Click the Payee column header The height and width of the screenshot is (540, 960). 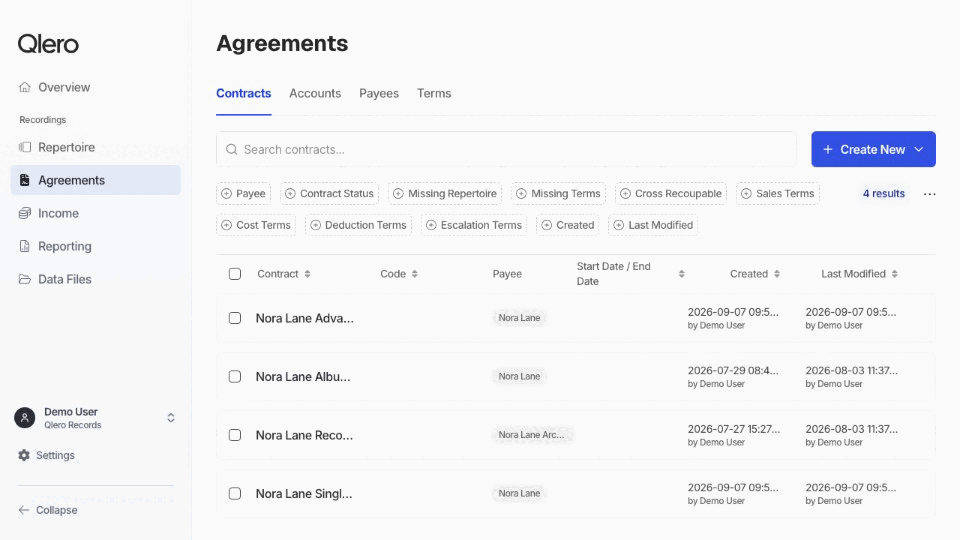click(x=507, y=274)
